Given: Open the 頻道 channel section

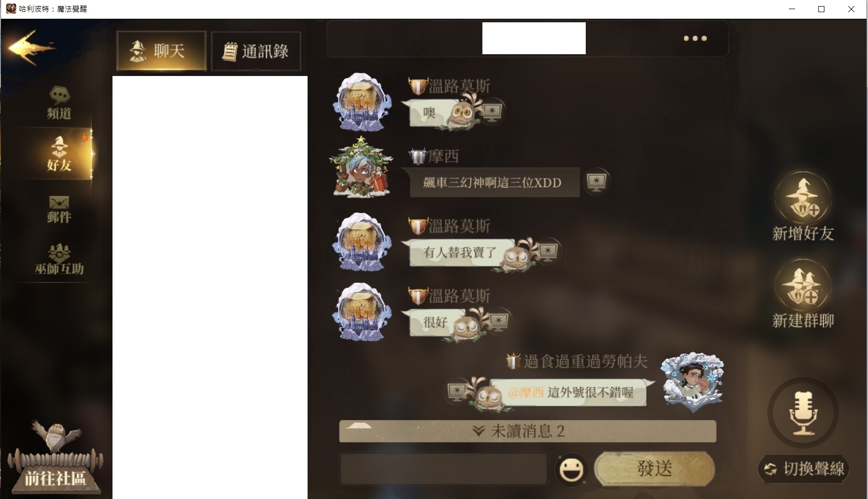Looking at the screenshot, I should (59, 103).
